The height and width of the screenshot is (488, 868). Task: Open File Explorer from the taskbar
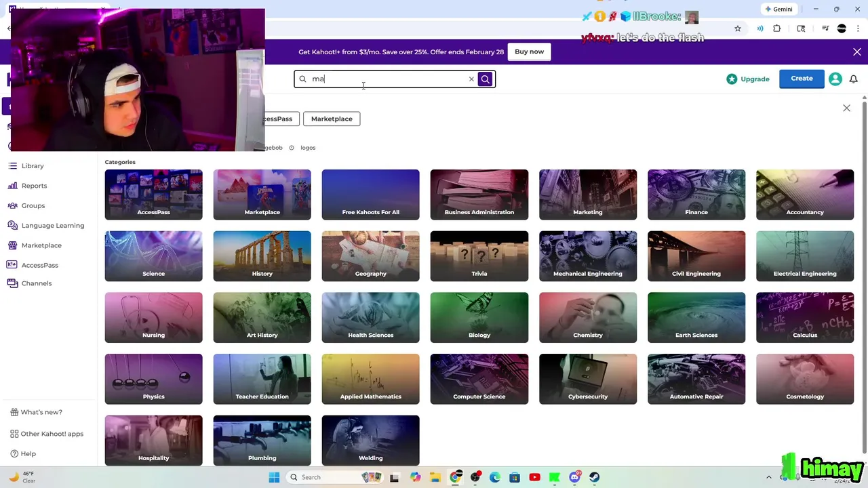pos(435,477)
